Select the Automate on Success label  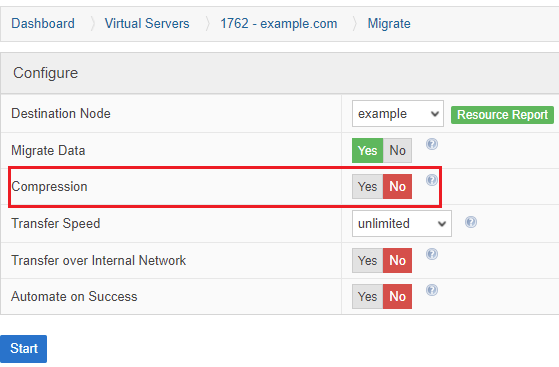click(x=74, y=296)
